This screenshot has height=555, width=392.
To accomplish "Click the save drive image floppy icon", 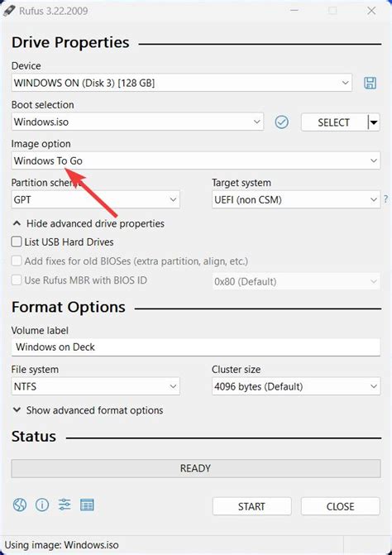I will [370, 84].
